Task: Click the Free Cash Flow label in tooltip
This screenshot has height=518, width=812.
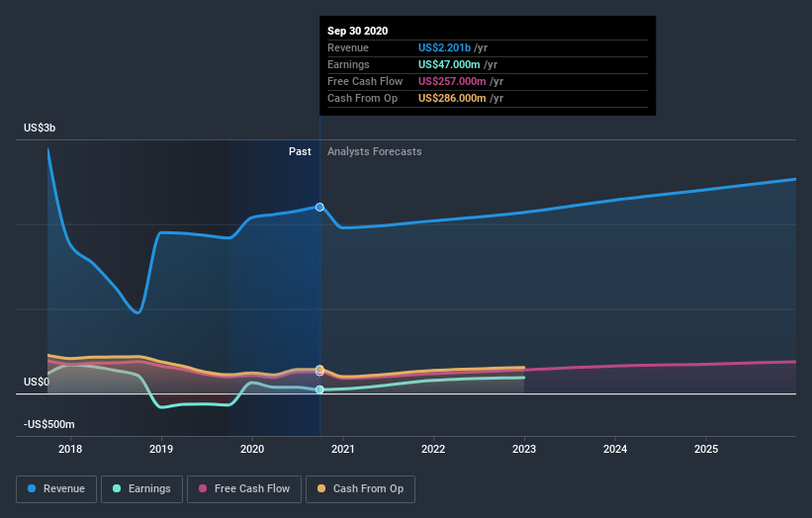Action: pos(365,81)
